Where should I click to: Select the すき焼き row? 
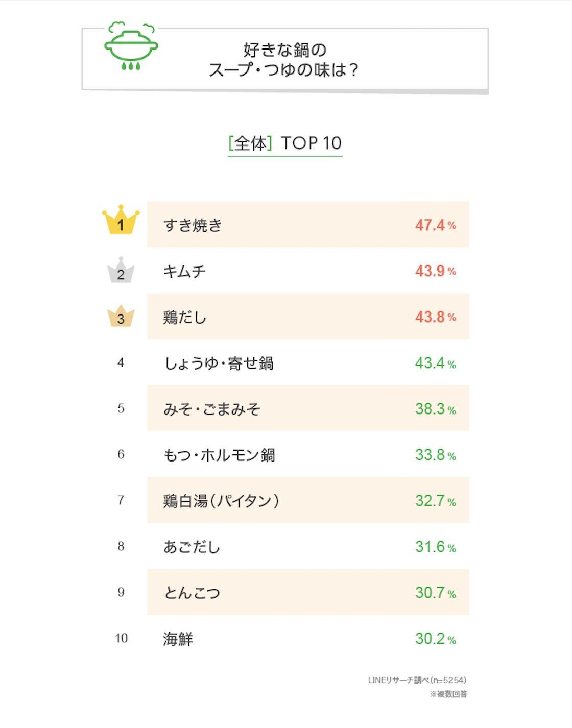click(x=308, y=225)
